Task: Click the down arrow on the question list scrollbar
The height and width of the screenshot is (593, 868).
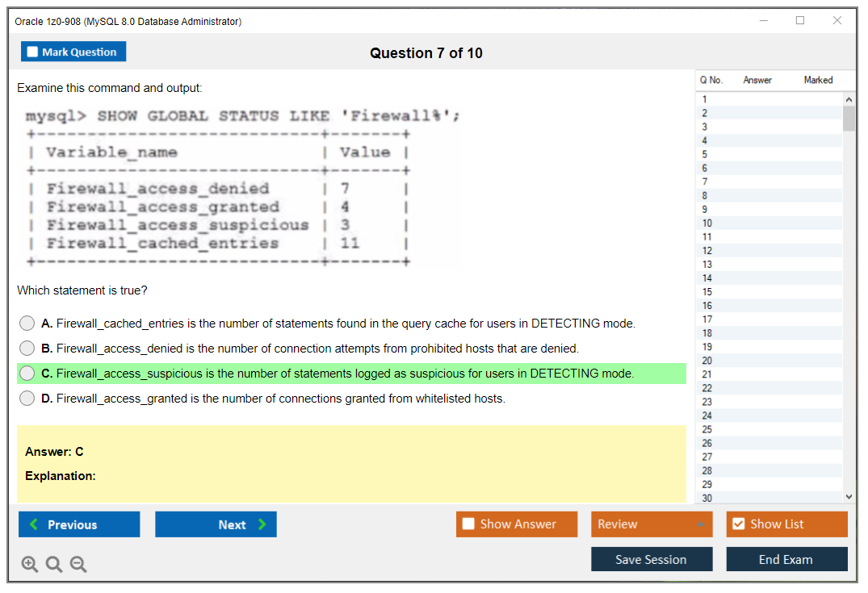Action: (x=849, y=495)
